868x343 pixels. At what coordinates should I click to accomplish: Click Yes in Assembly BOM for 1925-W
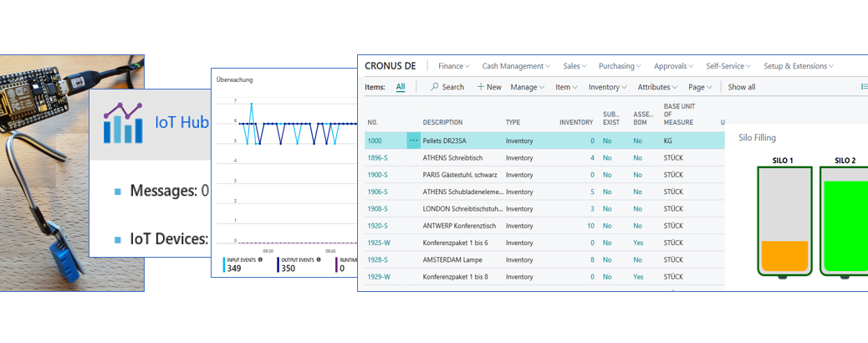click(639, 243)
